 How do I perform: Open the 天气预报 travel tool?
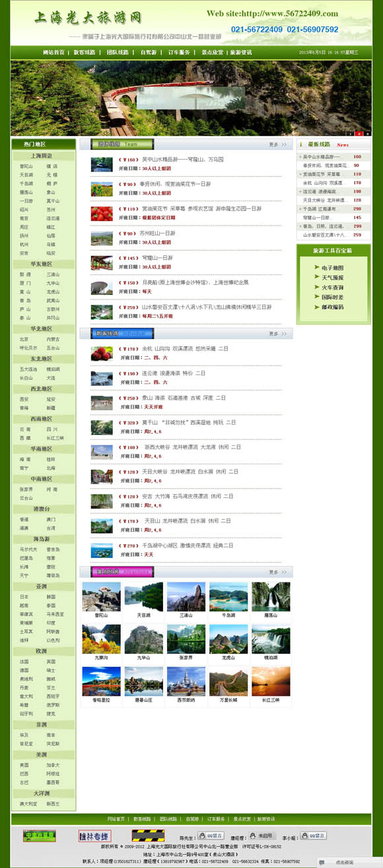[x=333, y=278]
